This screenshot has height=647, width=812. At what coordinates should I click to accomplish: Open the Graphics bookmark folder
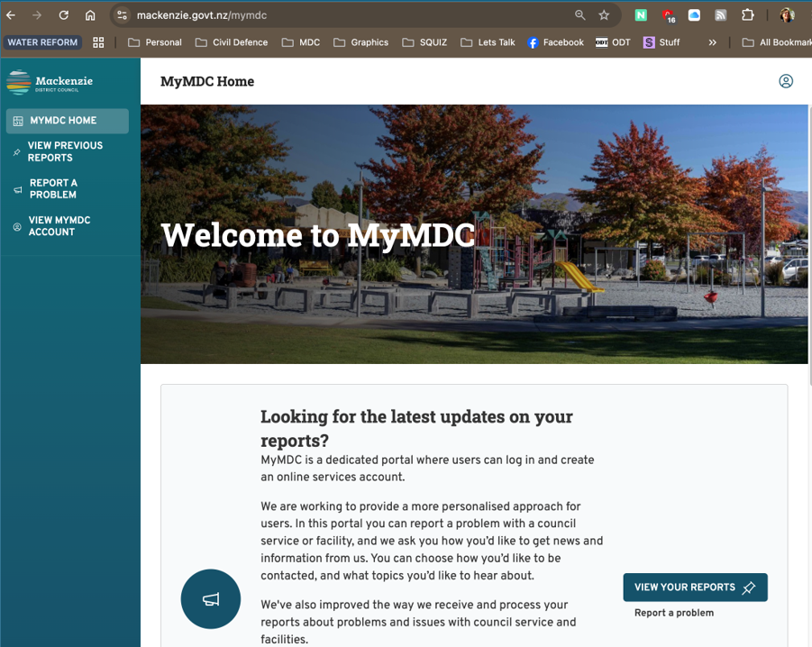(x=360, y=42)
